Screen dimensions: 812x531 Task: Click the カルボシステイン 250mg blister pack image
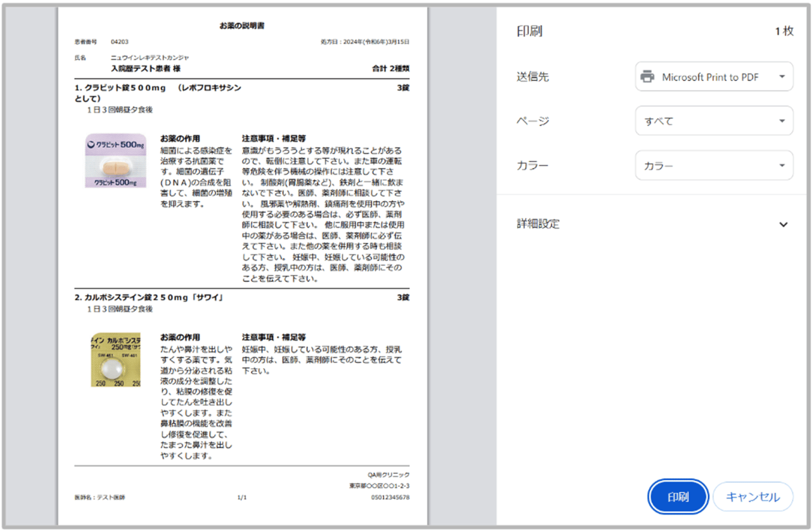[x=116, y=360]
